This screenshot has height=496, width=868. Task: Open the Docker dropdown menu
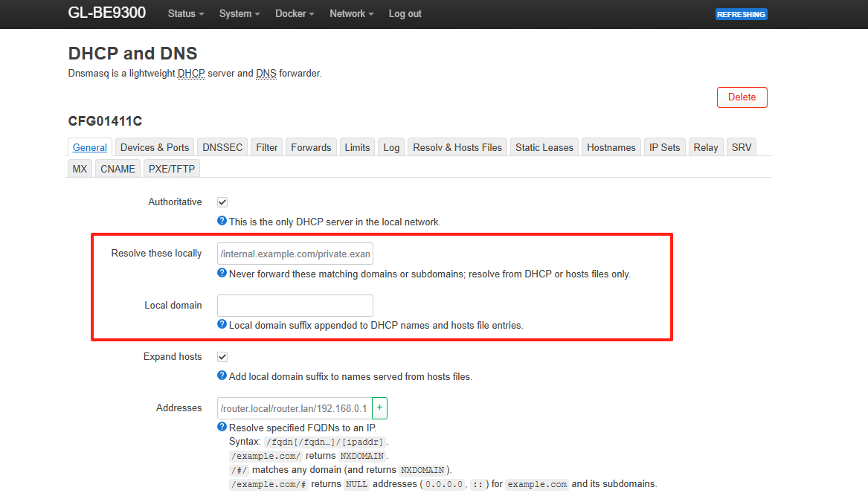coord(295,13)
